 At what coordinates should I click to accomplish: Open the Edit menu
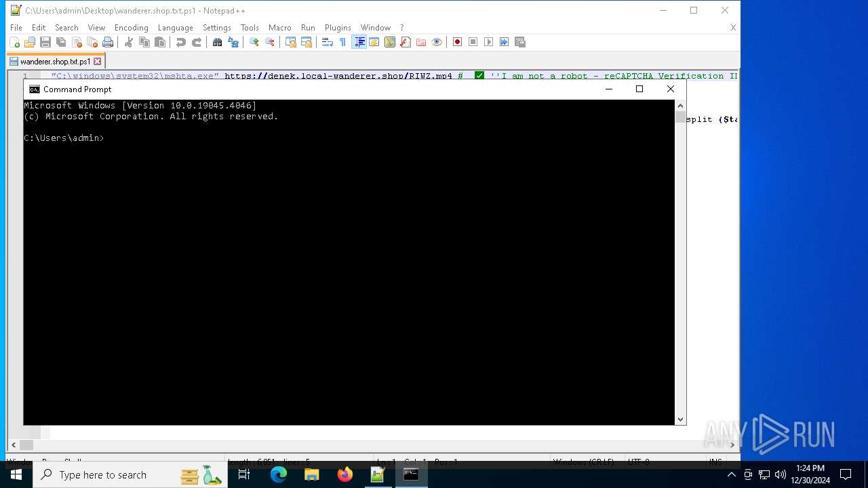click(39, 28)
